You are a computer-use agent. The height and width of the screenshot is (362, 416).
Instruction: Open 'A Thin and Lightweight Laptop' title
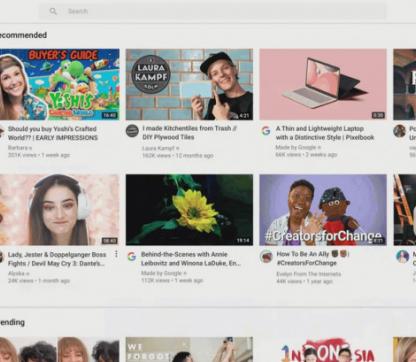point(325,133)
